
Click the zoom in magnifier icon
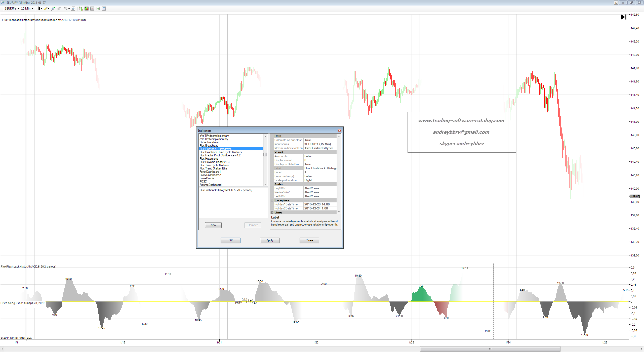tap(53, 9)
